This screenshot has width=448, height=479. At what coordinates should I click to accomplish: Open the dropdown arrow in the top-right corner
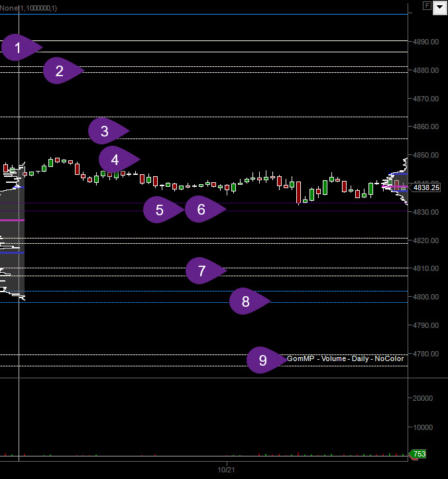pos(440,7)
